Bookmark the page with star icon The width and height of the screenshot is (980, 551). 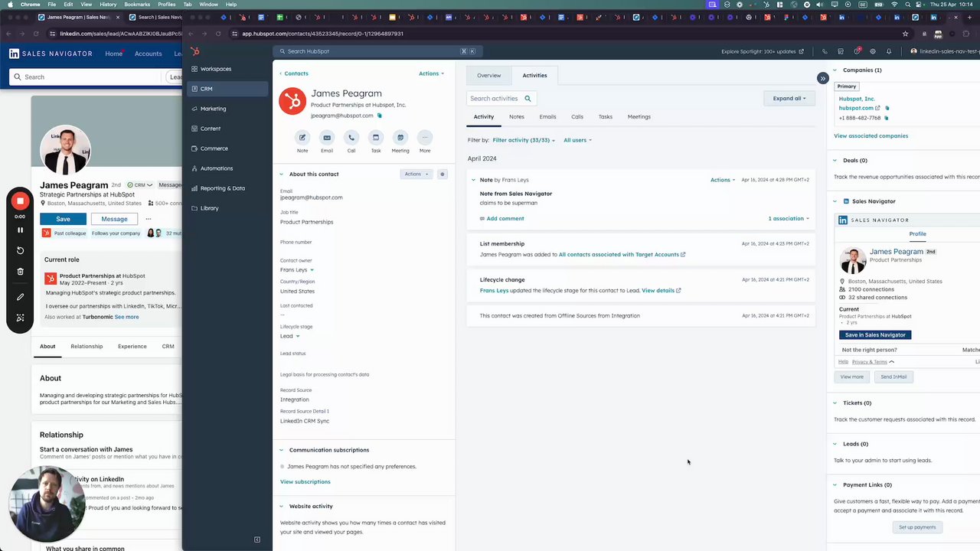pyautogui.click(x=905, y=34)
